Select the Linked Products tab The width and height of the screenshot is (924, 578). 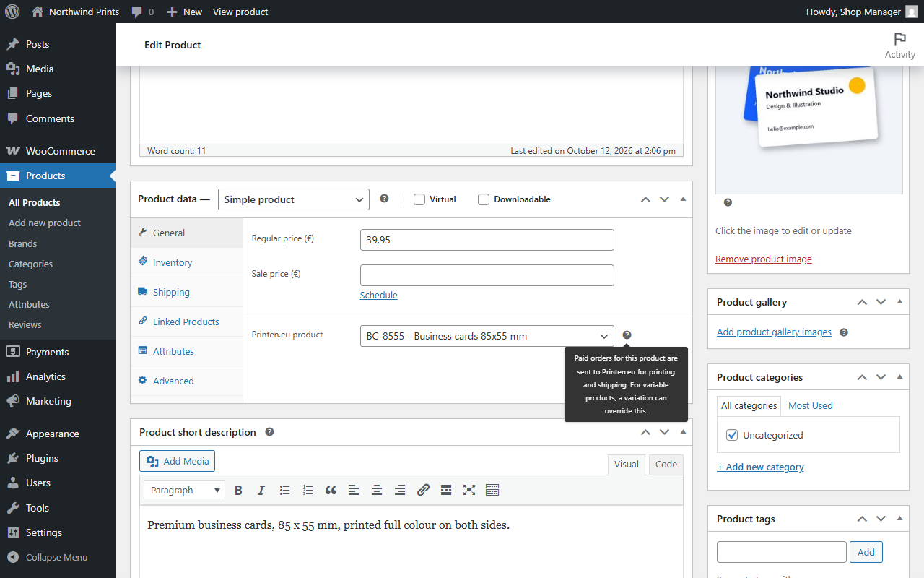[x=186, y=322]
